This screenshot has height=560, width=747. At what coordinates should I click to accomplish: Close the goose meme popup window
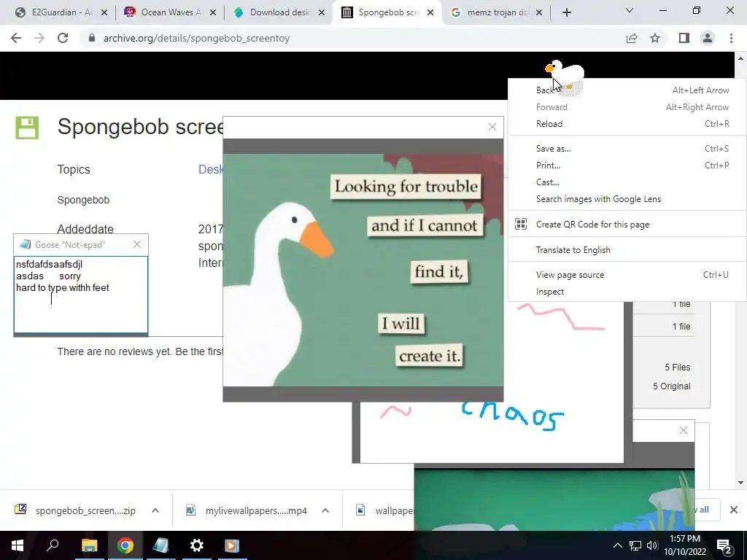click(492, 127)
